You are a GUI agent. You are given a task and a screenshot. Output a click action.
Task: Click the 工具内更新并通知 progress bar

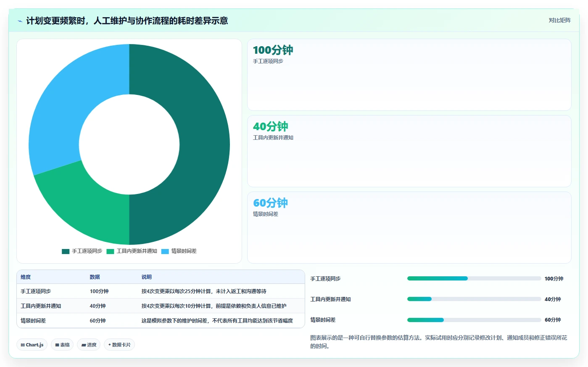474,299
